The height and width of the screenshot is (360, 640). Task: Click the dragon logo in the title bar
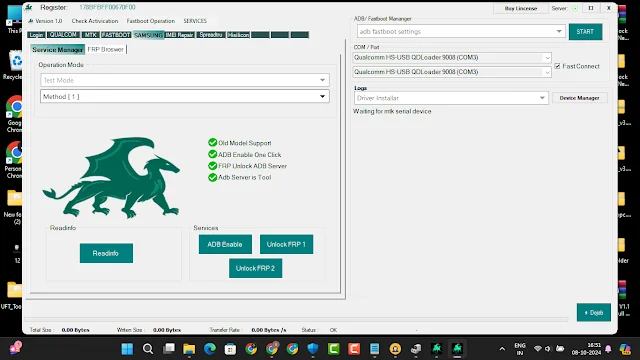(x=29, y=8)
